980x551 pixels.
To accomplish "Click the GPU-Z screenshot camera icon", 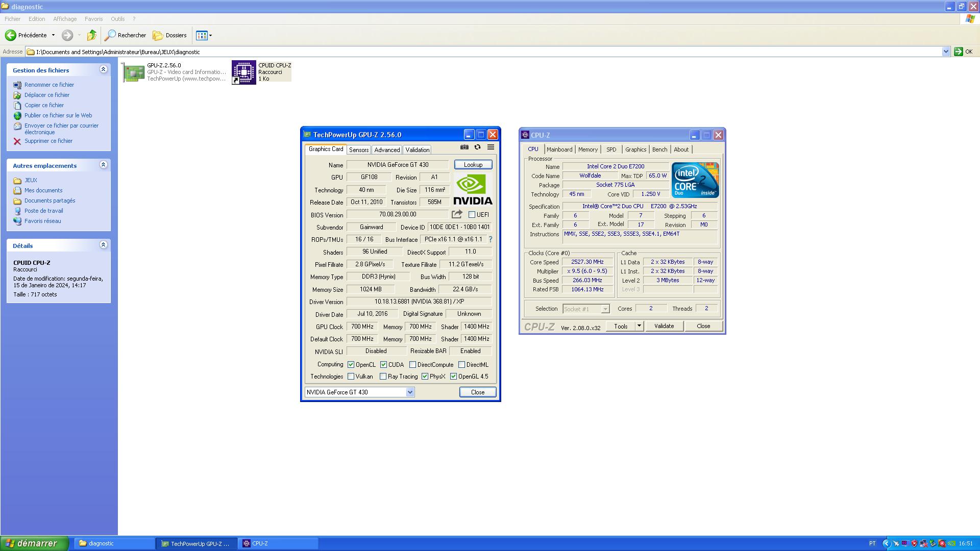I will click(x=464, y=147).
